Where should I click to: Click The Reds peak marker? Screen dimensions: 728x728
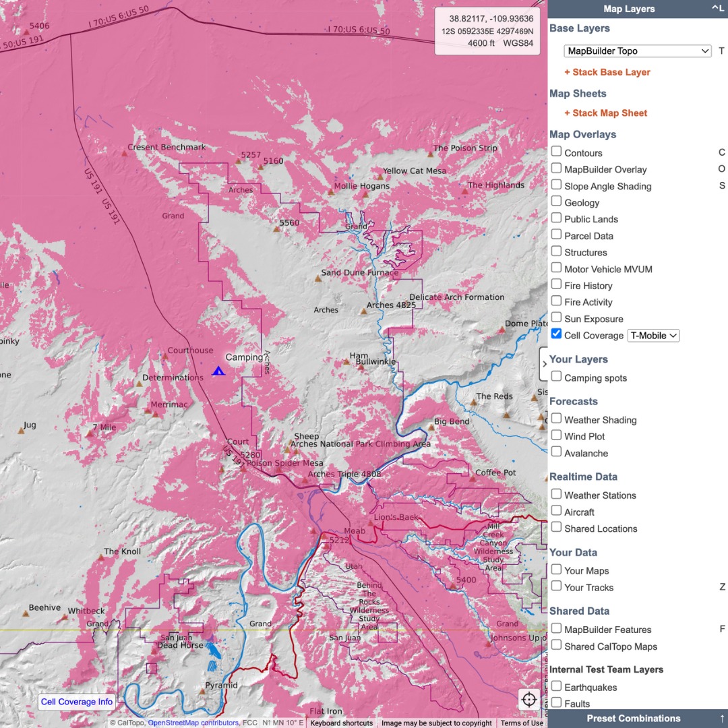coord(473,402)
